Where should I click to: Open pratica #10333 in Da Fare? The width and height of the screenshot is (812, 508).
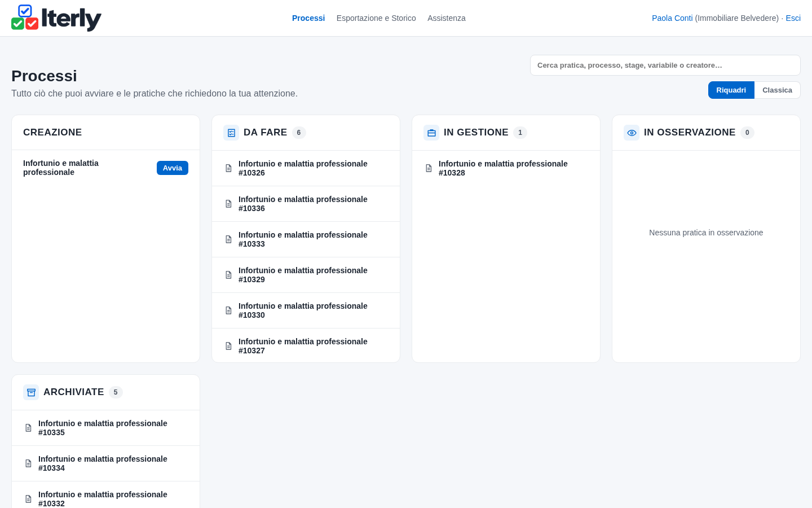(x=306, y=239)
